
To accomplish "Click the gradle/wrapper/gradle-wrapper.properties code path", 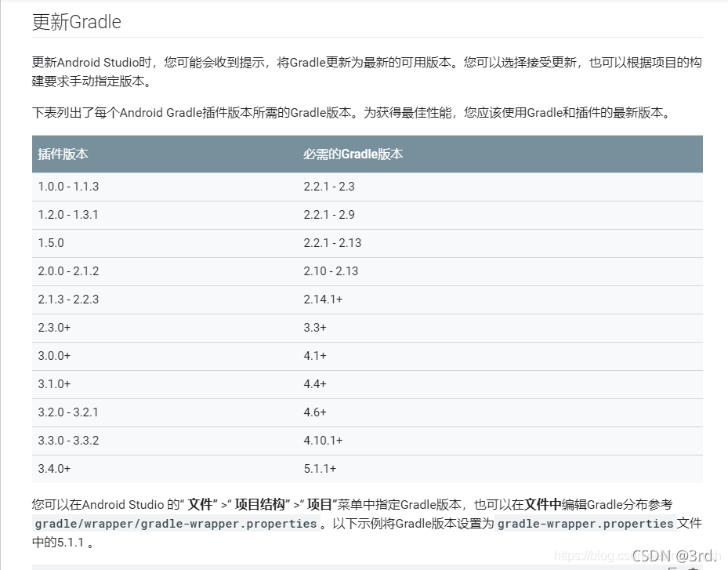I will [x=176, y=524].
